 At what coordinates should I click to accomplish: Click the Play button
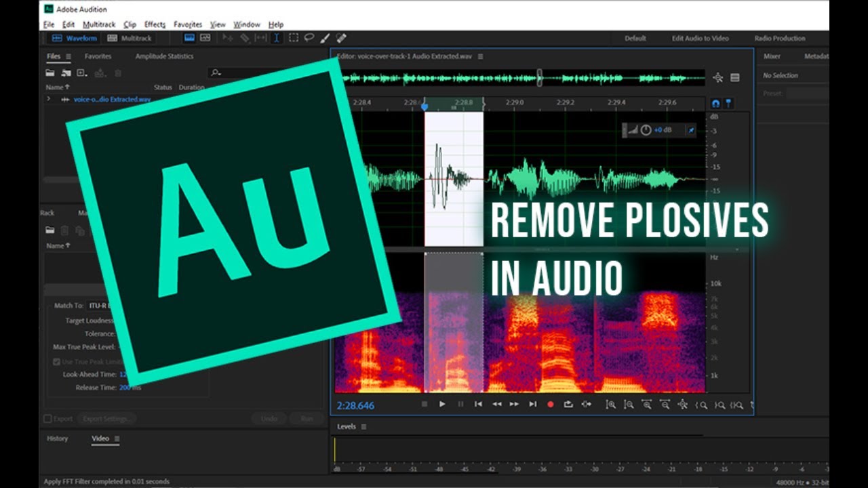[442, 405]
